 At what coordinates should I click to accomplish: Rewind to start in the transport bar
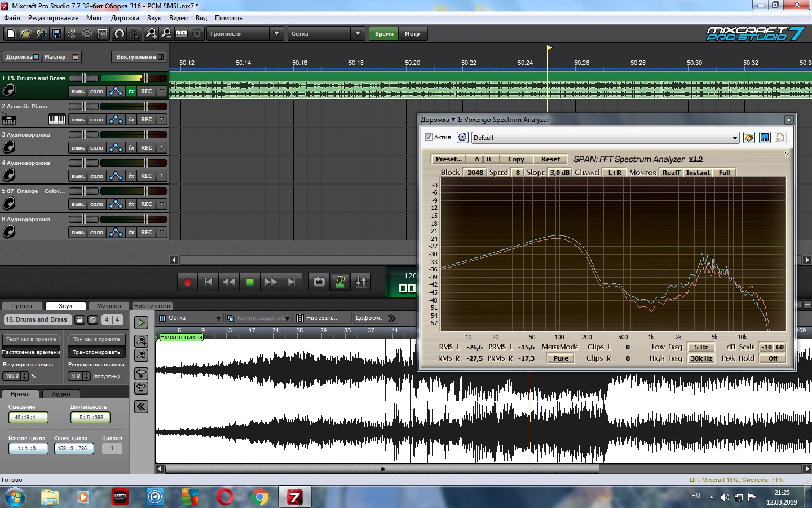(x=208, y=282)
